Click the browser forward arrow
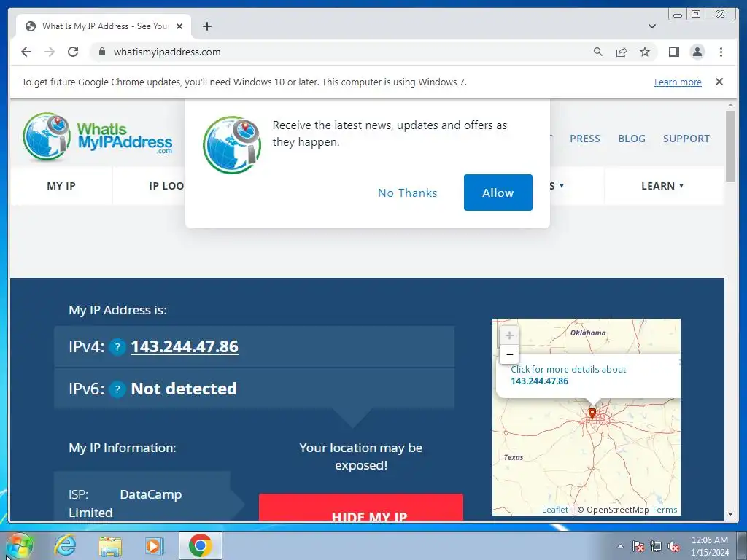Viewport: 747px width, 560px height. [x=50, y=52]
